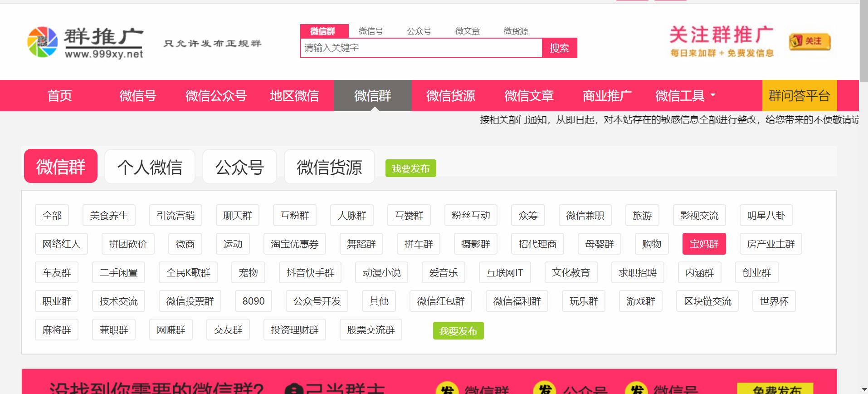Select the 房产业主群 category
868x394 pixels.
pos(771,244)
